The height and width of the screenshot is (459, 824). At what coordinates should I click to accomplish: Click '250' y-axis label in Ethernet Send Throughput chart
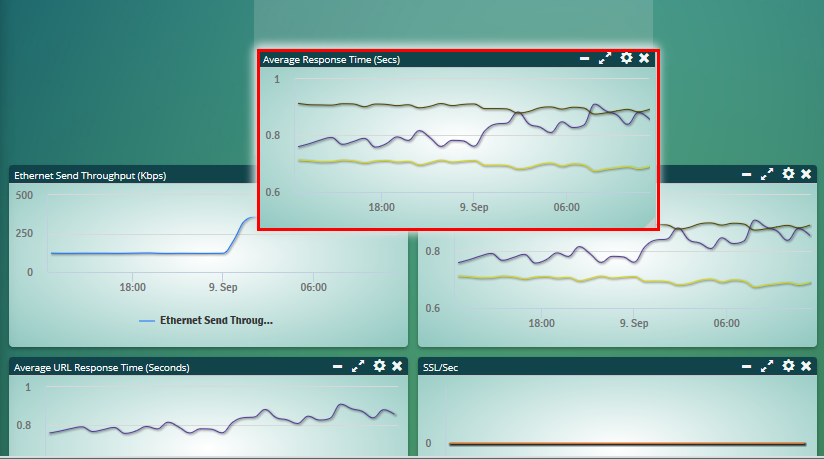pyautogui.click(x=24, y=233)
